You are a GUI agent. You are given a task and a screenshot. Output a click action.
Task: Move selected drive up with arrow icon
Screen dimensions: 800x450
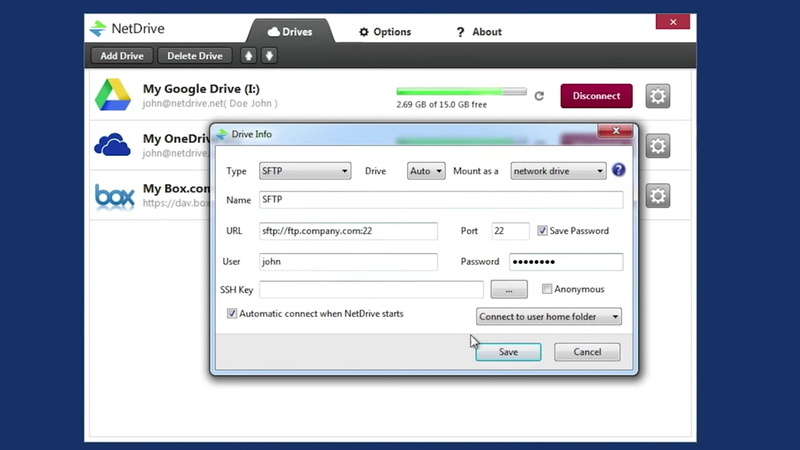(248, 56)
